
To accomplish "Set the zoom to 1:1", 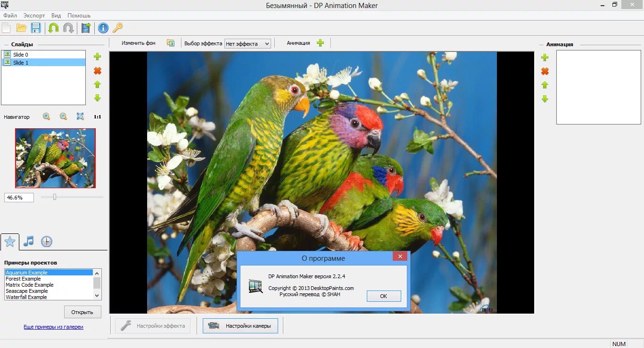I will (98, 117).
